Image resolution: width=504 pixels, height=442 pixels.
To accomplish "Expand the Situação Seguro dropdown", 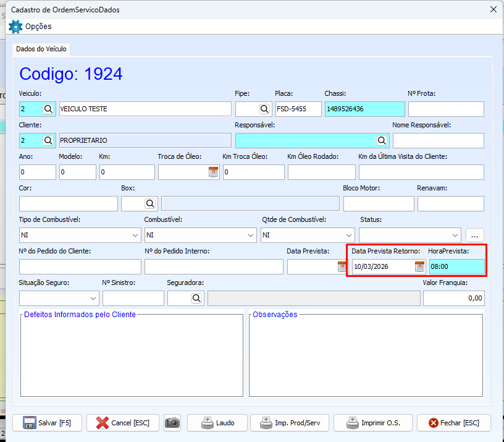I will point(93,299).
